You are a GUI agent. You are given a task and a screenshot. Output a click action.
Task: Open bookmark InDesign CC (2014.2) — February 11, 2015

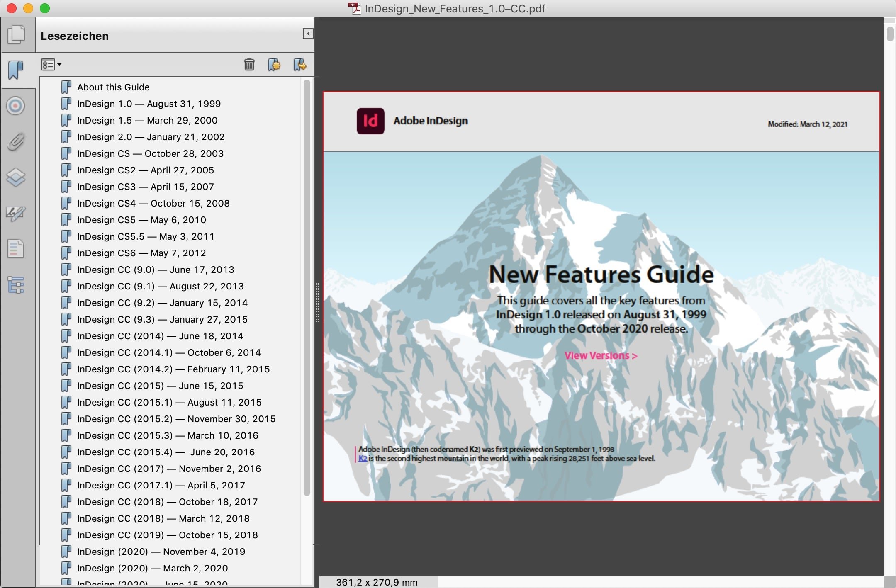[x=173, y=369]
